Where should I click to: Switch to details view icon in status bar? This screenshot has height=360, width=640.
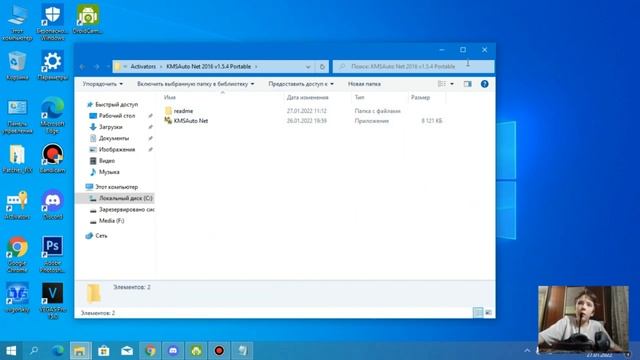(478, 313)
